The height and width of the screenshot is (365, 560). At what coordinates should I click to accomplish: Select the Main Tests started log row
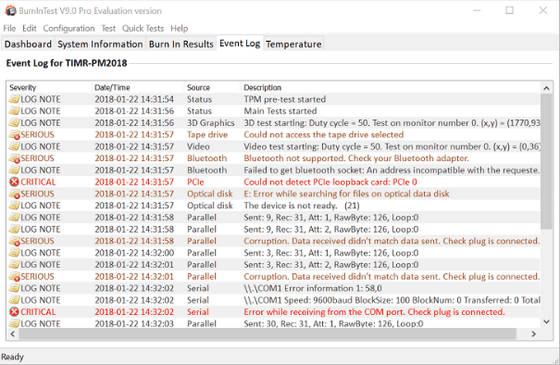point(274,111)
